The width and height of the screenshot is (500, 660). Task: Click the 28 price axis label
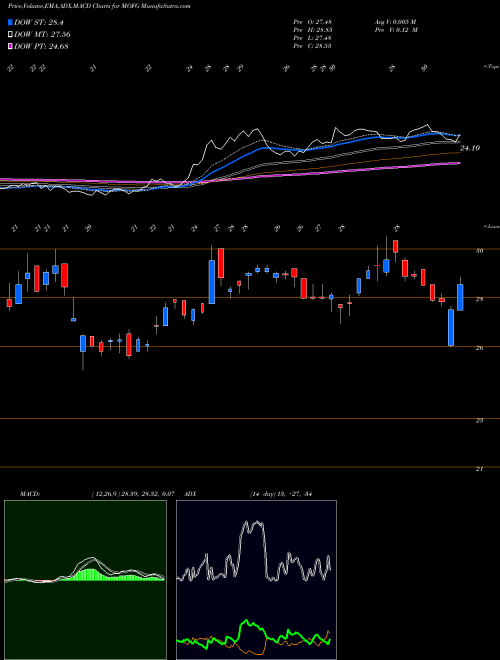[x=479, y=299]
